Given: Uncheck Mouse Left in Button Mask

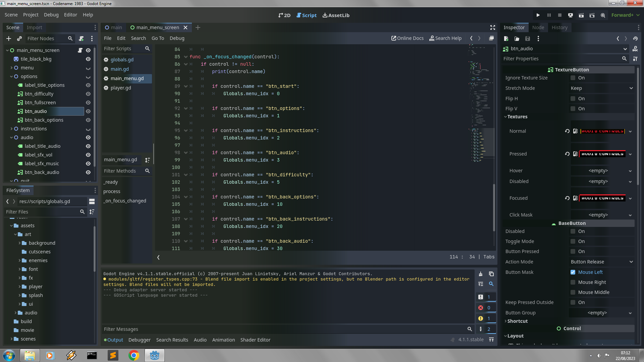Looking at the screenshot, I should coord(573,272).
